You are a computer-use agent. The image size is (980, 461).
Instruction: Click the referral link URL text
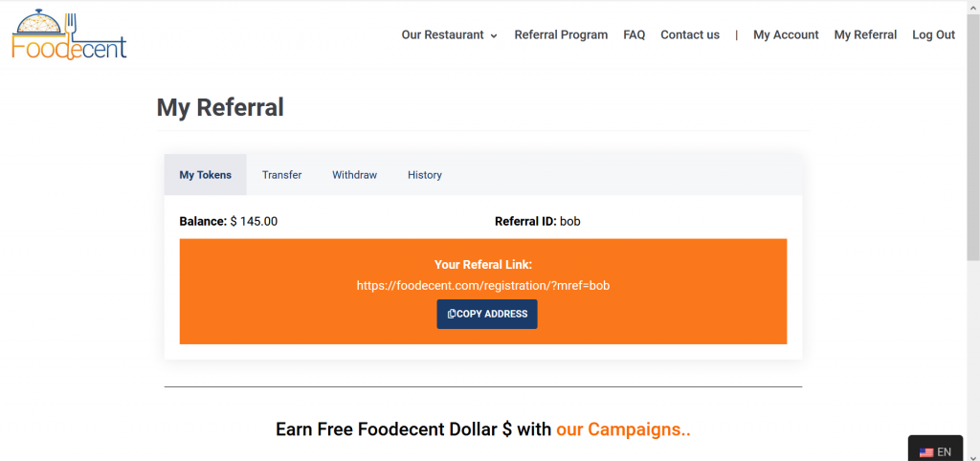483,285
